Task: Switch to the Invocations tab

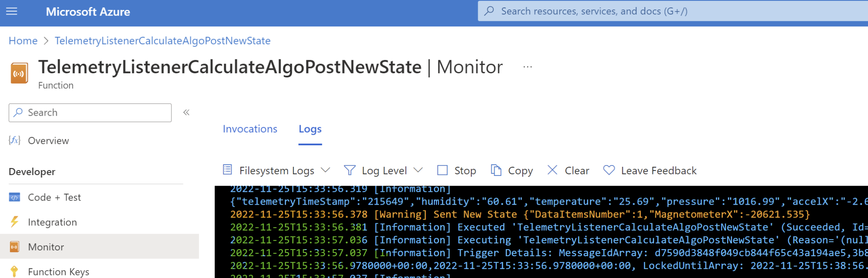Action: click(x=250, y=129)
